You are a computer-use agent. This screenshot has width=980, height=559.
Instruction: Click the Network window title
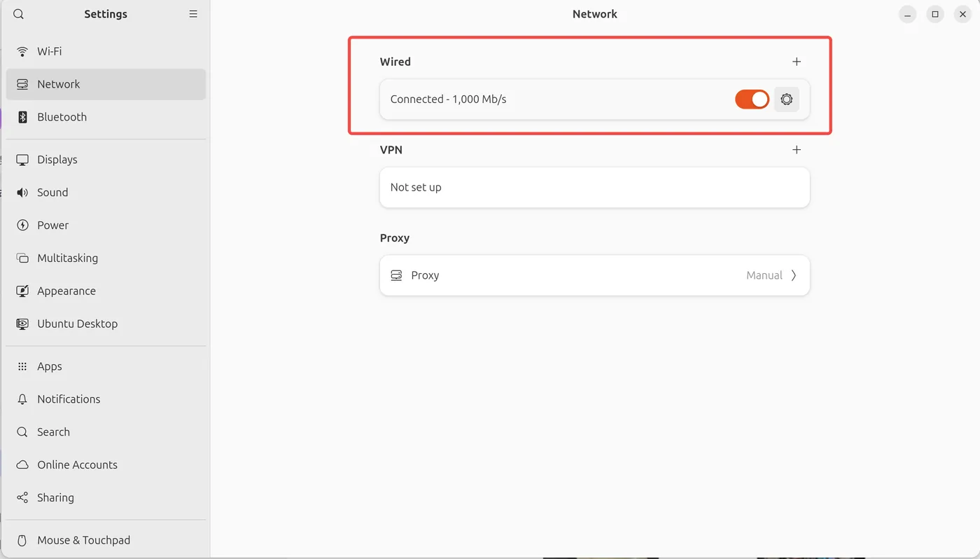click(595, 14)
